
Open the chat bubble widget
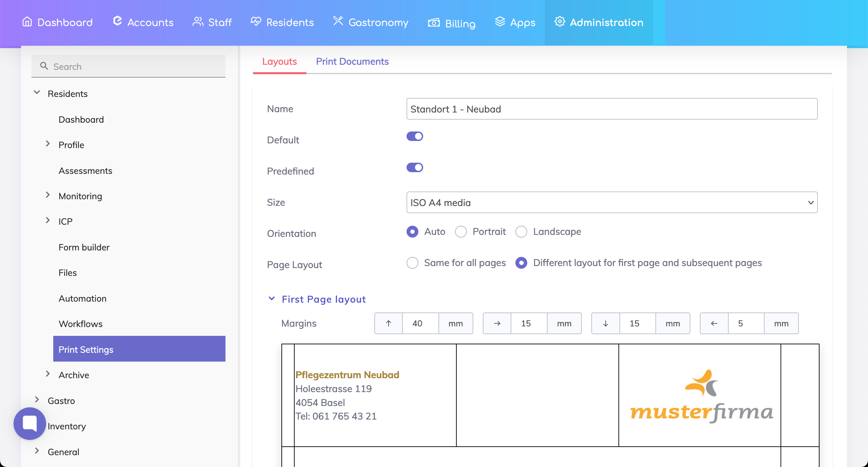click(30, 423)
